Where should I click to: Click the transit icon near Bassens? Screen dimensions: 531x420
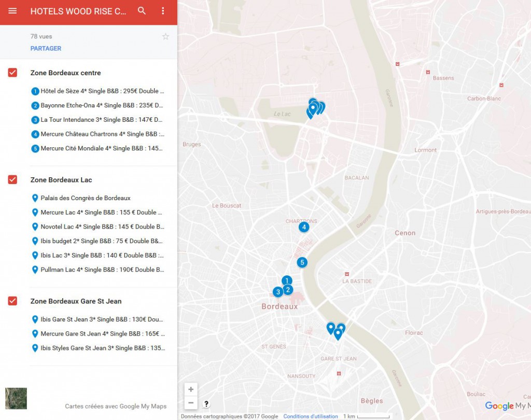pyautogui.click(x=428, y=72)
